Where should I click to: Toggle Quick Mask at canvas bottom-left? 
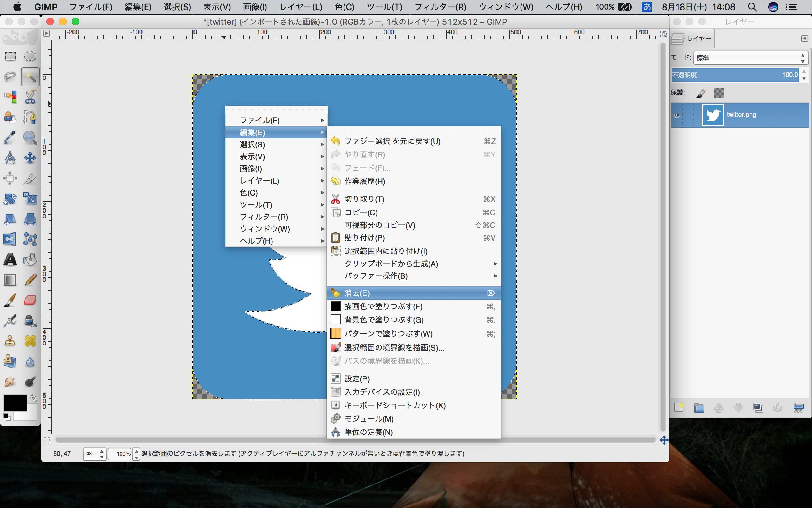(x=47, y=440)
